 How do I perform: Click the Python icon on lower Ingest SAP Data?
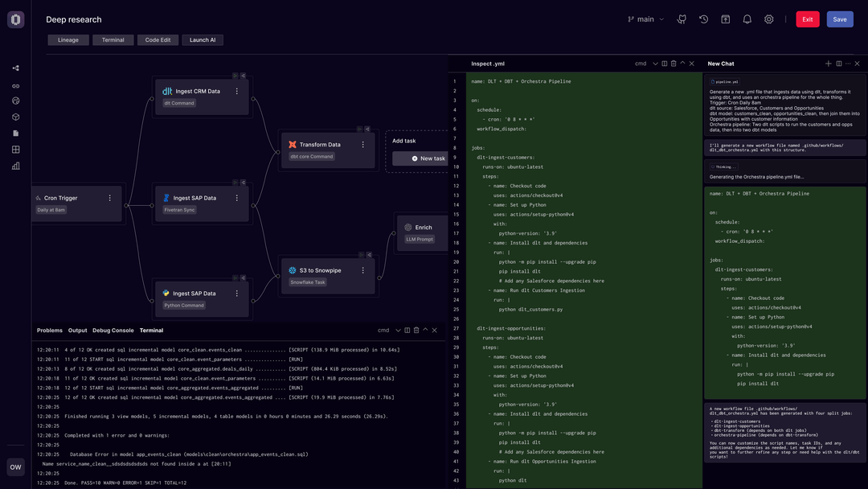tap(165, 294)
